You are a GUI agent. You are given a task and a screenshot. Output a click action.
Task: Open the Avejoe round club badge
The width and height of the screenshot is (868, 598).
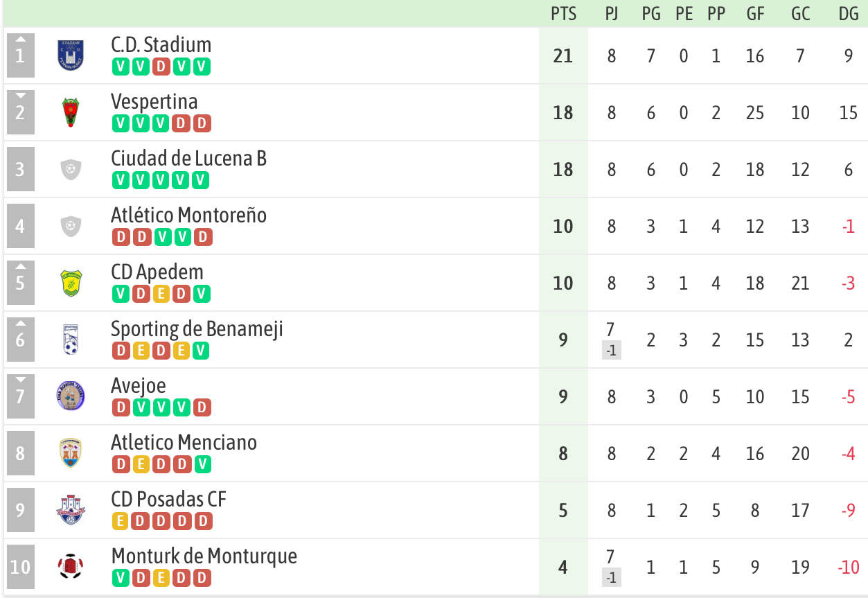(x=71, y=396)
